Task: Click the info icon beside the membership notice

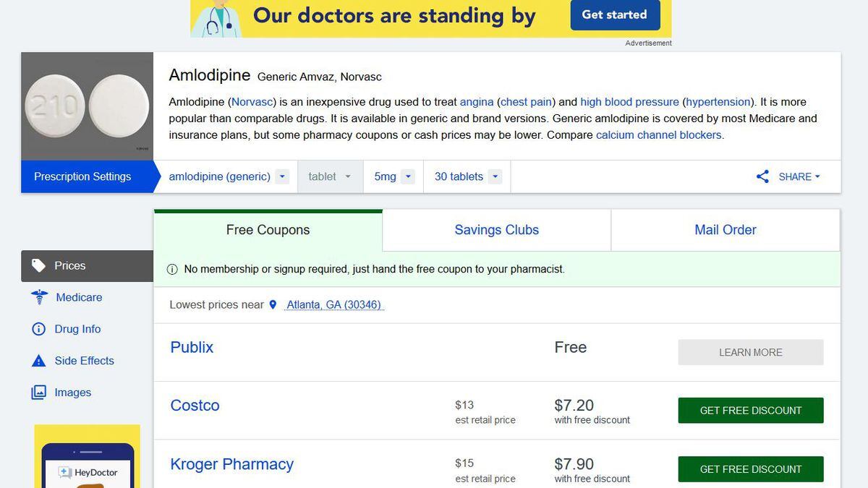Action: tap(172, 270)
